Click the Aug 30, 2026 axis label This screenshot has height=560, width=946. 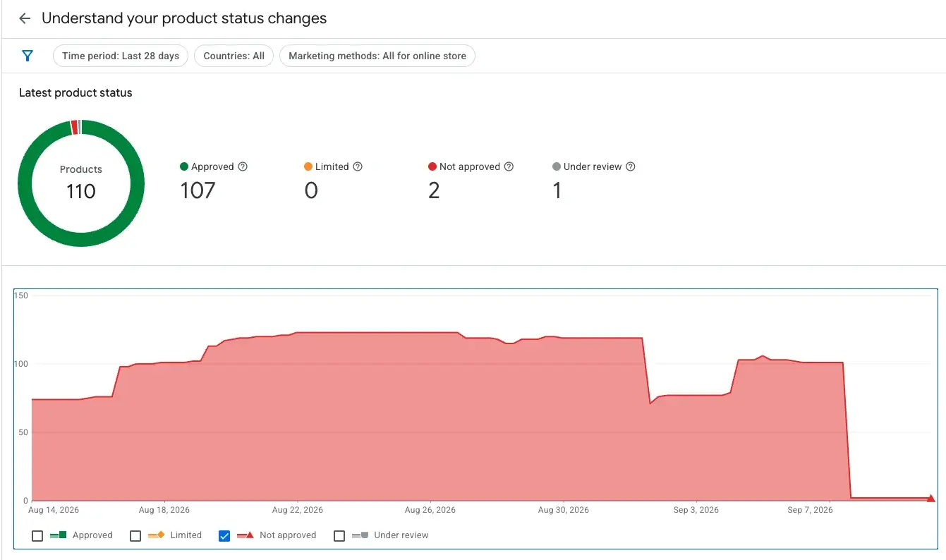pos(563,510)
